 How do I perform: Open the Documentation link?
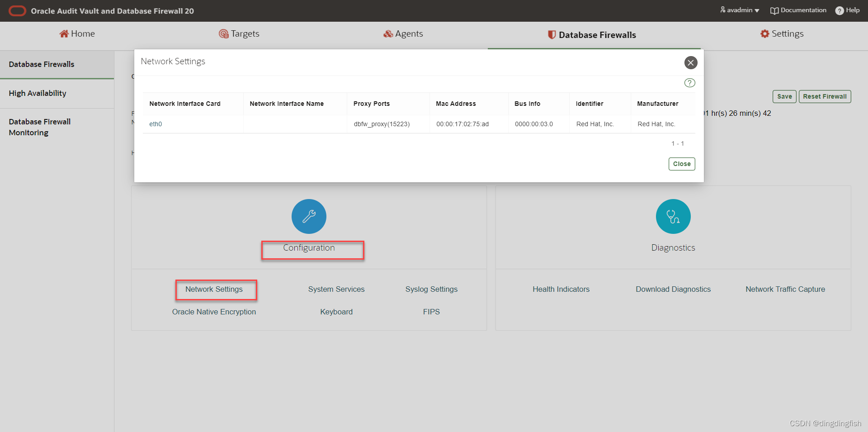(x=798, y=10)
